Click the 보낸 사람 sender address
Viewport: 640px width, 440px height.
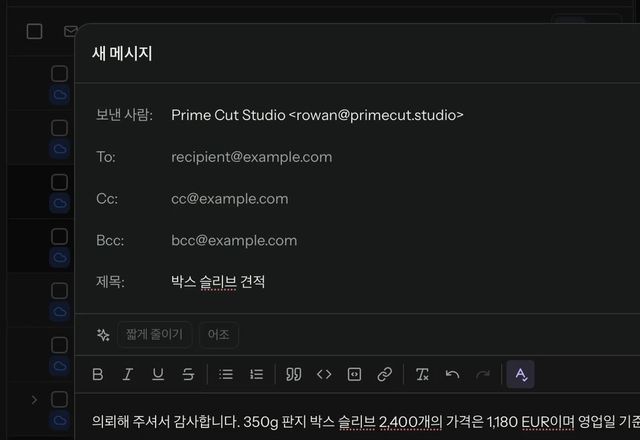point(317,115)
